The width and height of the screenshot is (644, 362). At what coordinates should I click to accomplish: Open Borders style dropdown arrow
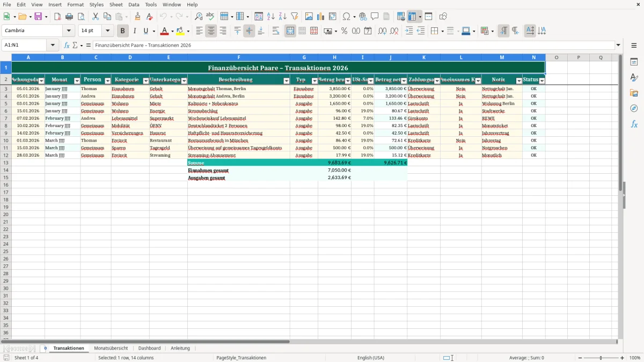(x=442, y=31)
